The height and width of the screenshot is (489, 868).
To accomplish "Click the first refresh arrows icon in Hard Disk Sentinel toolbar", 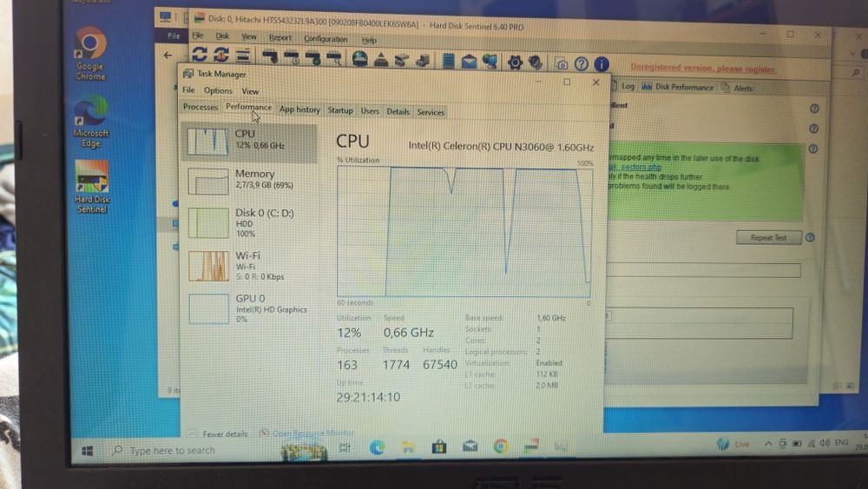I will click(200, 54).
